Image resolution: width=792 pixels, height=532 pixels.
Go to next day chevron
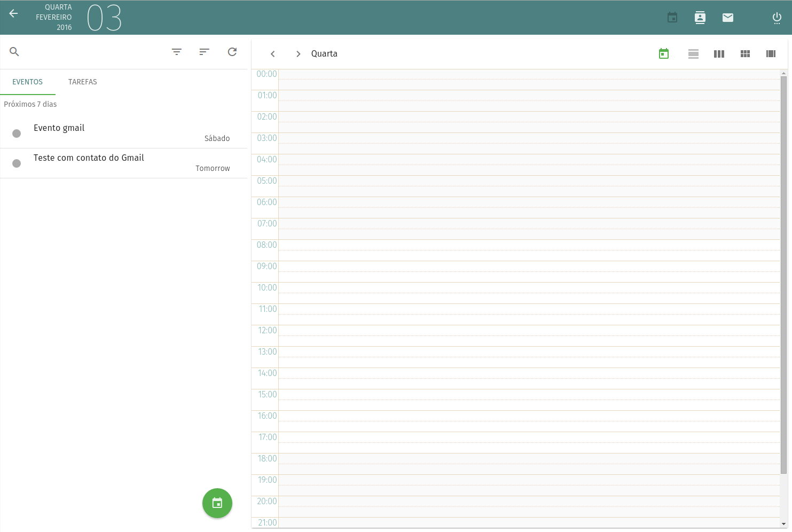coord(298,54)
